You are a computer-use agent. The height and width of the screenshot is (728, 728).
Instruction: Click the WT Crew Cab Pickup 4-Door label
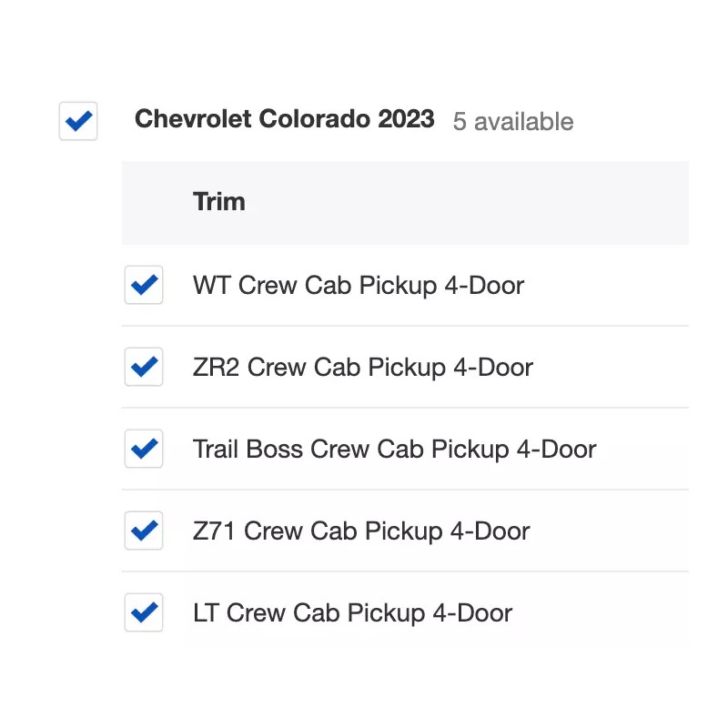(359, 286)
